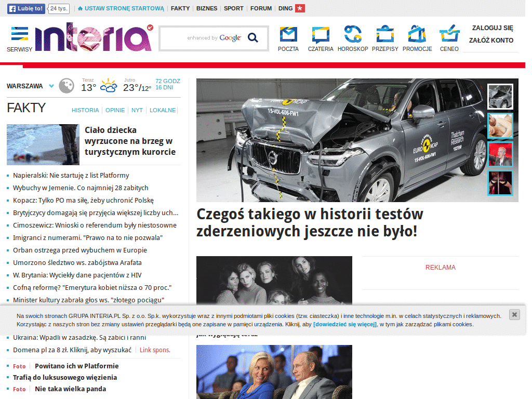Open Napieralski: Nie startuję z list Platformy
This screenshot has width=532, height=399.
click(x=71, y=176)
